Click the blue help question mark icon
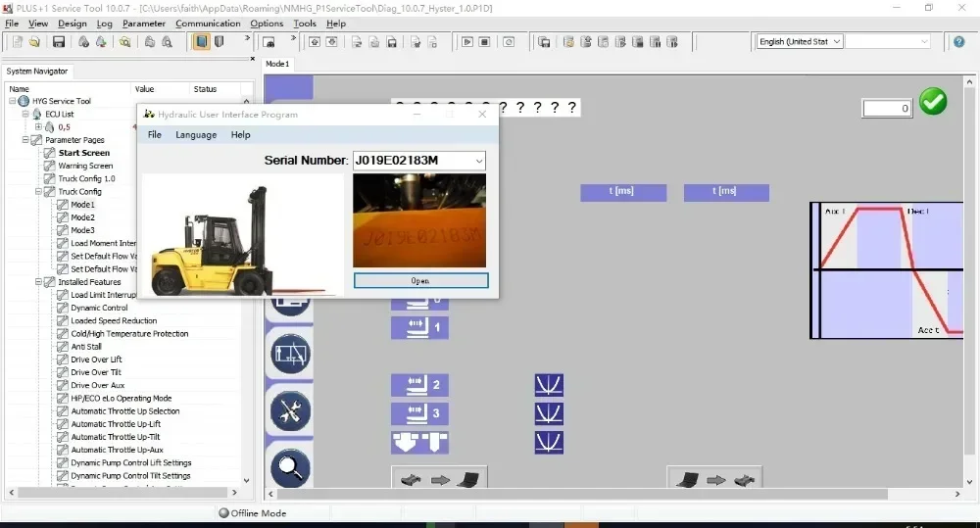This screenshot has height=528, width=980. pyautogui.click(x=959, y=41)
